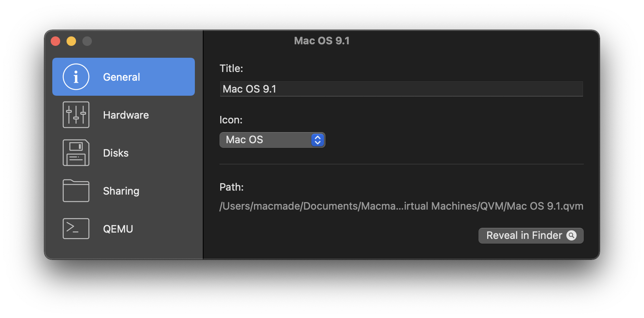Switch to the Disks label
Image resolution: width=644 pixels, height=318 pixels.
pos(116,153)
